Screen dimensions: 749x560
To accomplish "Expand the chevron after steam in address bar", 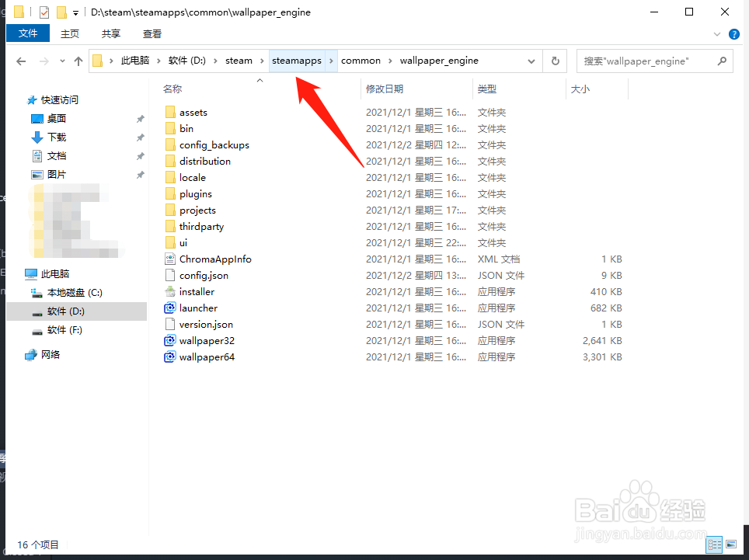I will pyautogui.click(x=262, y=61).
